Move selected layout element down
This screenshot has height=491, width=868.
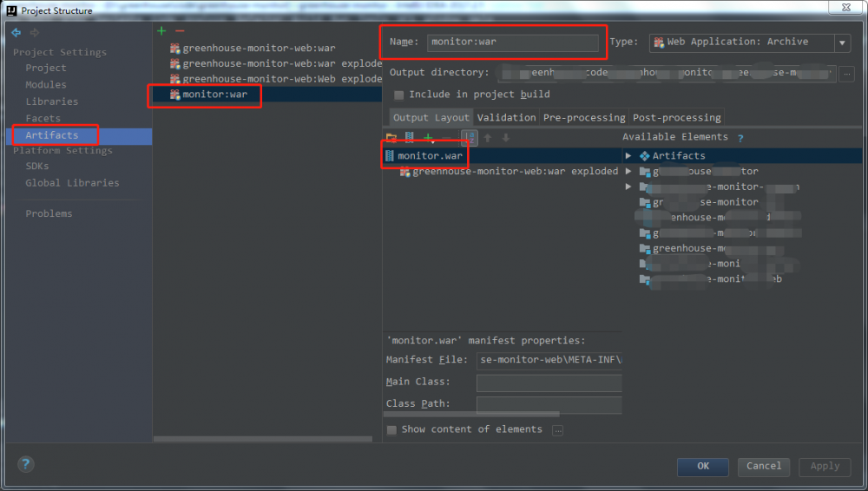click(x=506, y=137)
